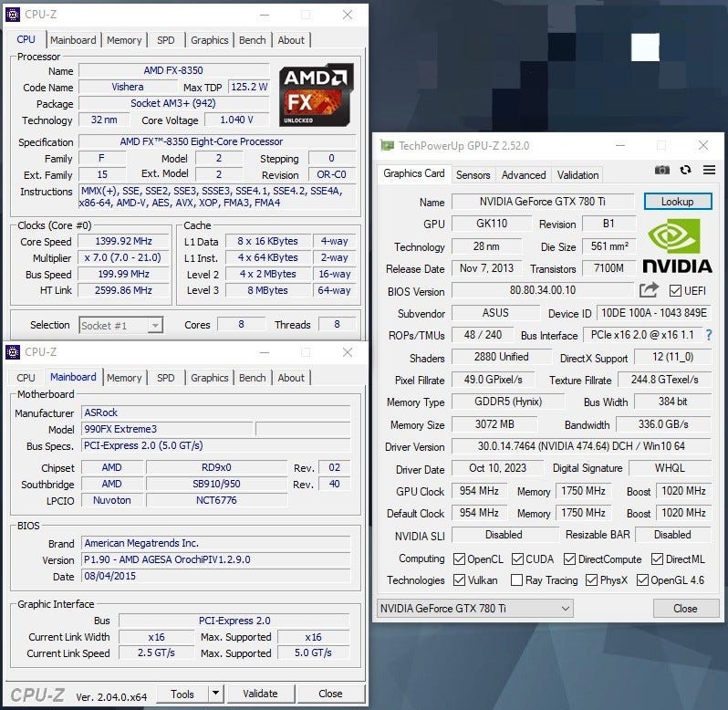Switch to CPU tab in bottom CPU-Z
Screen dimensions: 728x710
pos(26,378)
